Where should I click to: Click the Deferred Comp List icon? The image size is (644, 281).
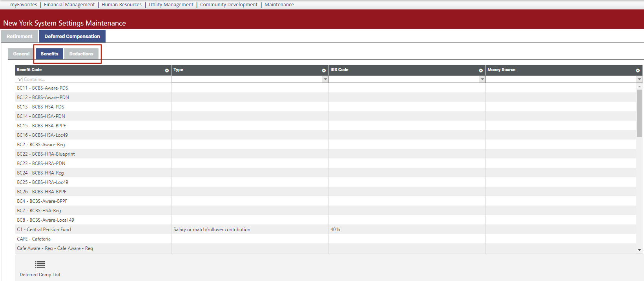40,265
